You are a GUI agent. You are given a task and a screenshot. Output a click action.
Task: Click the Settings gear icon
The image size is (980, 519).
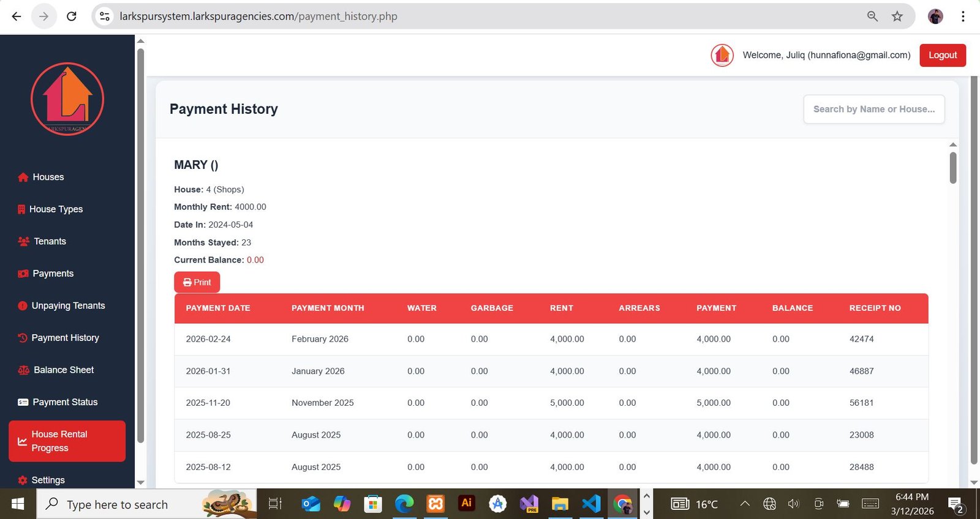click(x=23, y=480)
